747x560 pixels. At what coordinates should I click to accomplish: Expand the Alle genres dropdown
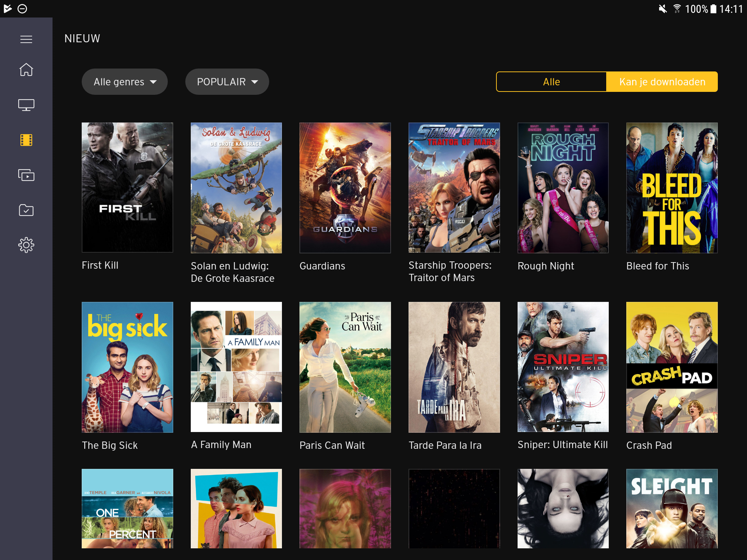tap(124, 82)
